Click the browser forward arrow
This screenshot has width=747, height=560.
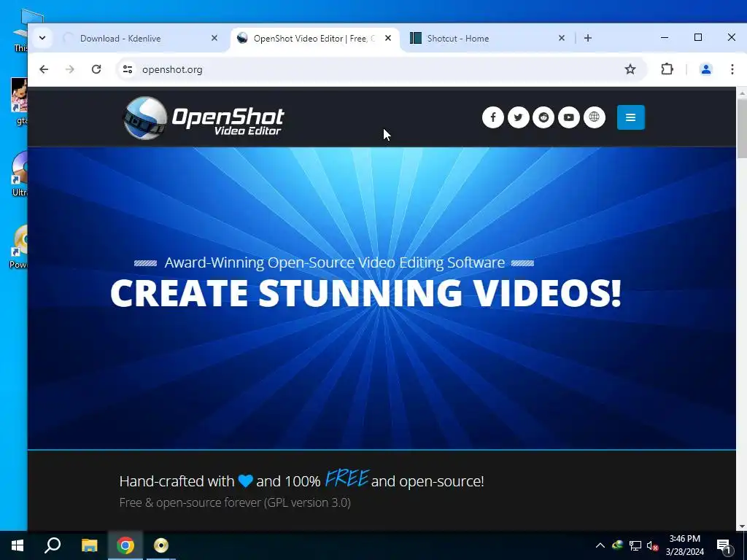pyautogui.click(x=70, y=69)
